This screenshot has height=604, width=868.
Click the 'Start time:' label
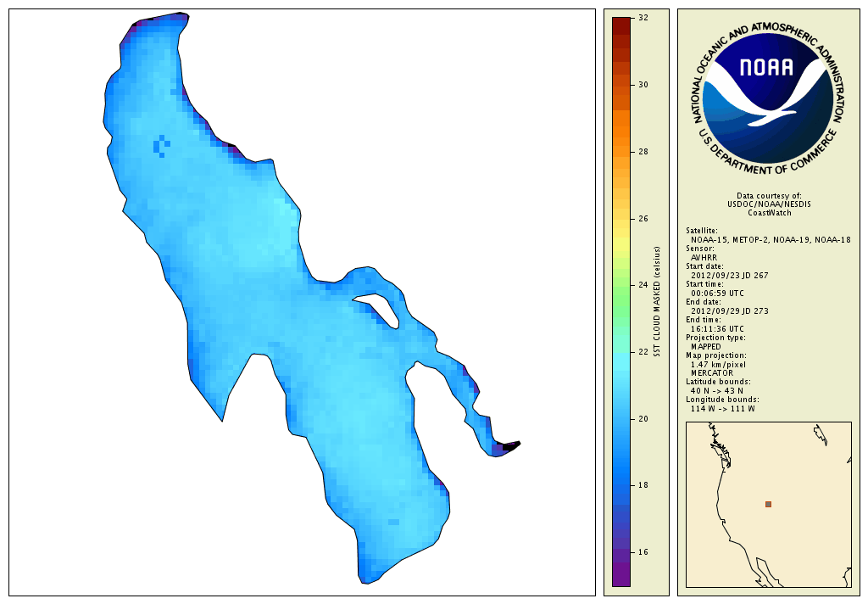click(x=704, y=284)
